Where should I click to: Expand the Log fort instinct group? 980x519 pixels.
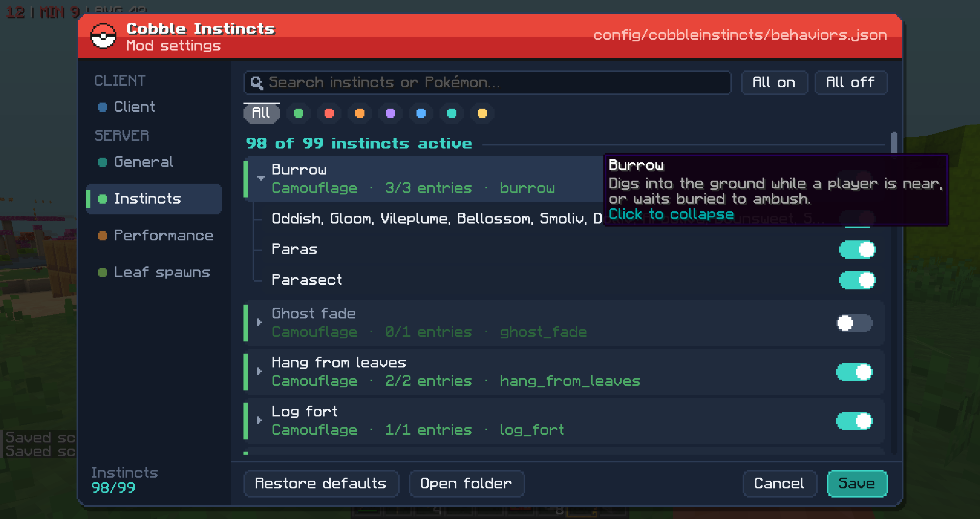[x=259, y=421]
